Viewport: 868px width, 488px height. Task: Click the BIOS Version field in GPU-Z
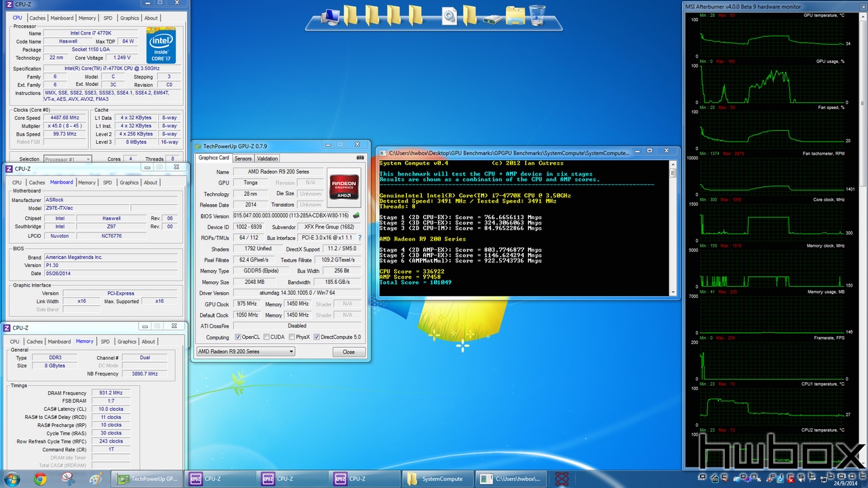point(292,216)
